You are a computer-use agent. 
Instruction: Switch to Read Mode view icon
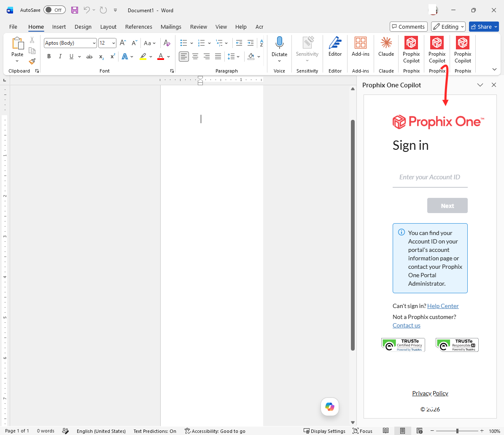coord(386,431)
